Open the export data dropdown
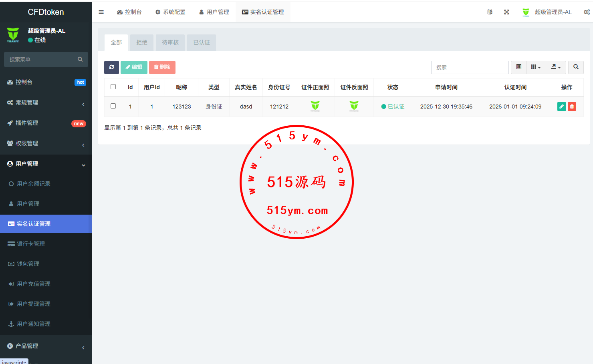Image resolution: width=593 pixels, height=364 pixels. click(x=556, y=67)
